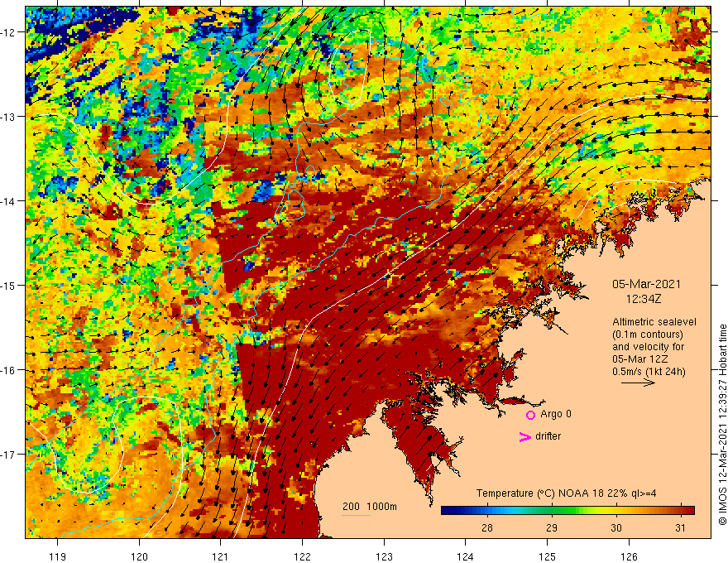This screenshot has width=728, height=563.
Task: Click the latitude -12 axis label
Action: tap(8, 32)
